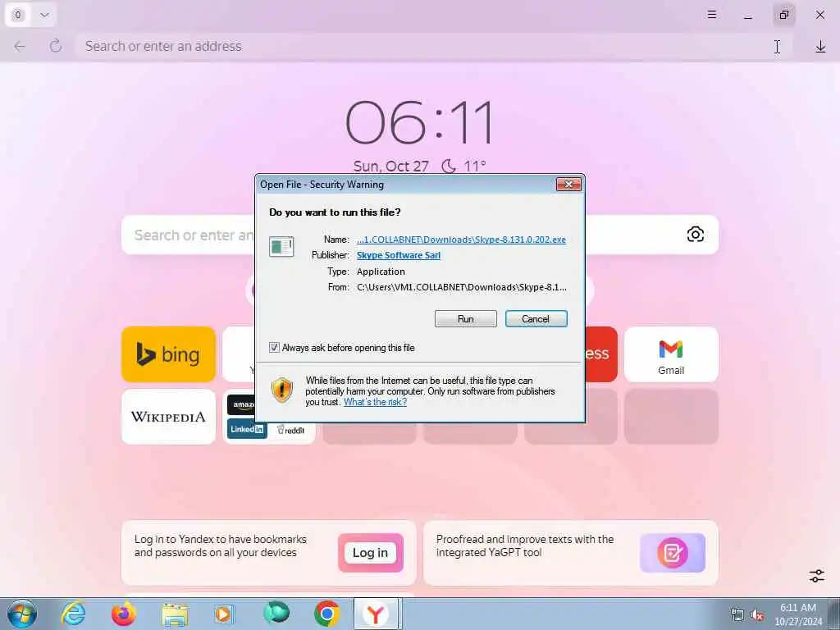Click the Yandex Browser taskbar button

tap(376, 614)
